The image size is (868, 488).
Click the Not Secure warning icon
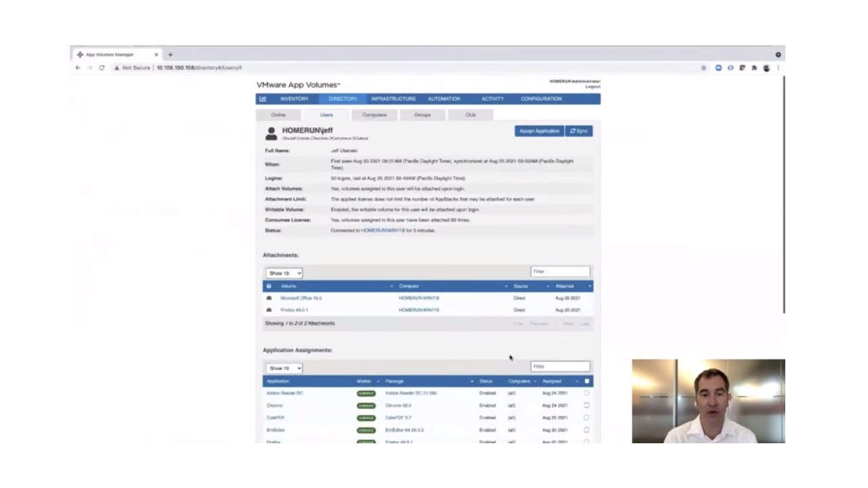point(117,68)
